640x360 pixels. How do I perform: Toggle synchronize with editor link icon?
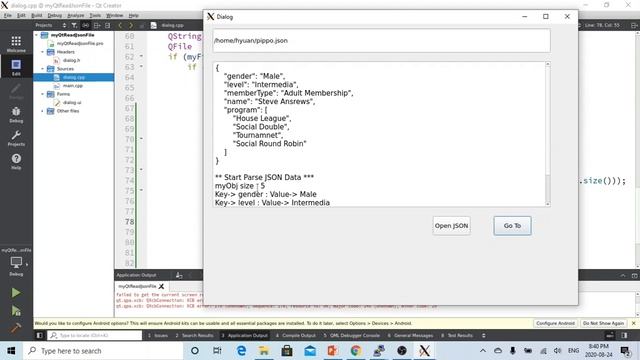tap(85, 25)
